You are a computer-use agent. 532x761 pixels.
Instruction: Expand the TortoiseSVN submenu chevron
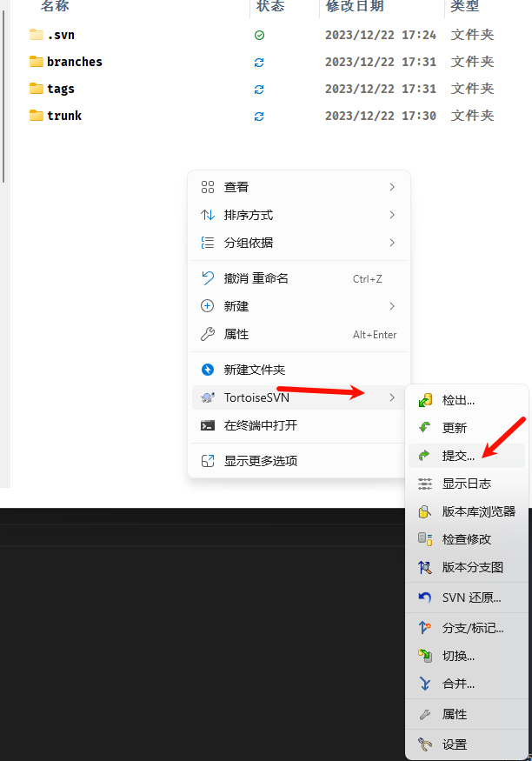tap(392, 397)
